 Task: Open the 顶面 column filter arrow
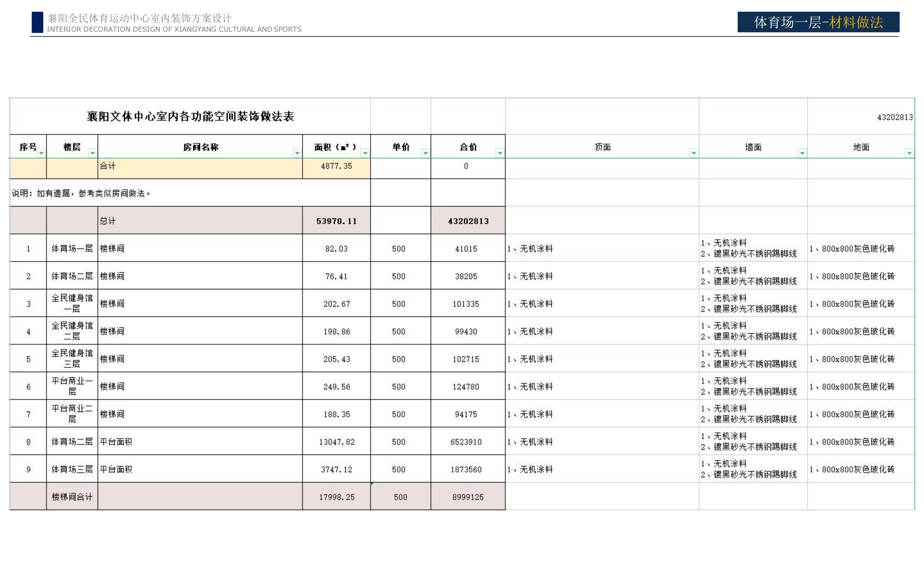click(694, 153)
